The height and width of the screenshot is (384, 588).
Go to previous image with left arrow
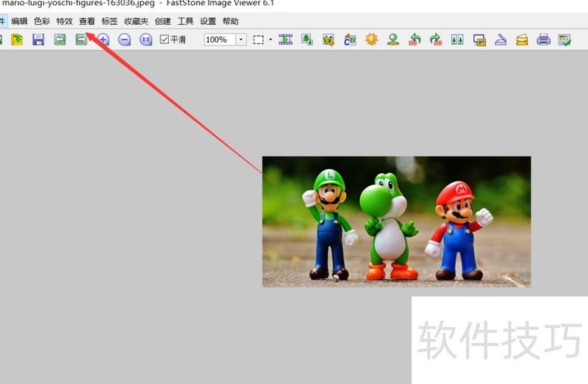(x=60, y=40)
